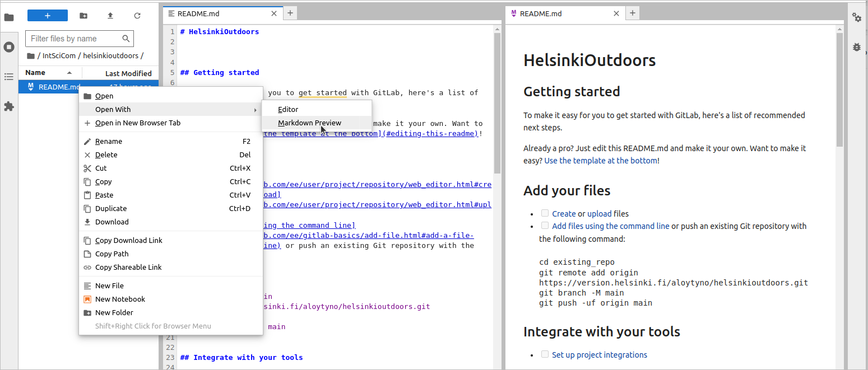The width and height of the screenshot is (868, 370).
Task: Choose Rename from the context menu
Action: click(x=171, y=142)
